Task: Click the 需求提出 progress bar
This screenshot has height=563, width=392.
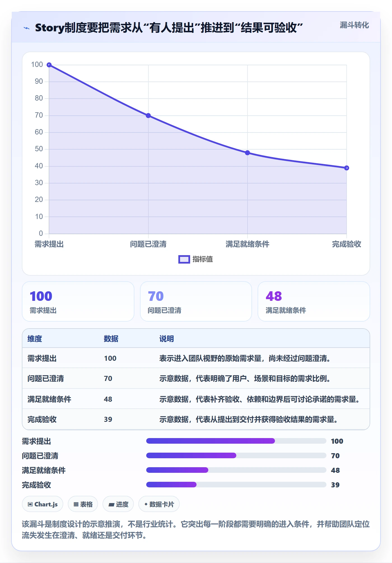Action: [236, 441]
